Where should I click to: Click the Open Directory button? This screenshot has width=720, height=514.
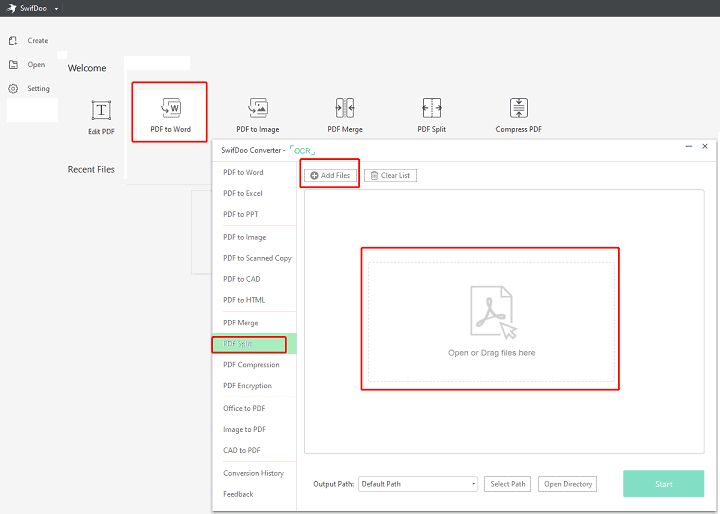pos(568,484)
